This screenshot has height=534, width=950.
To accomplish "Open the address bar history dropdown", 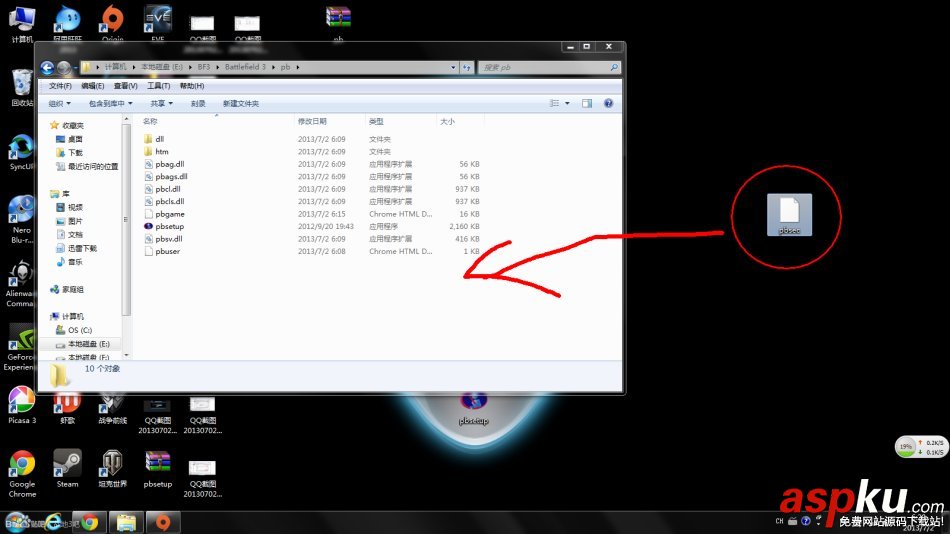I will point(453,67).
